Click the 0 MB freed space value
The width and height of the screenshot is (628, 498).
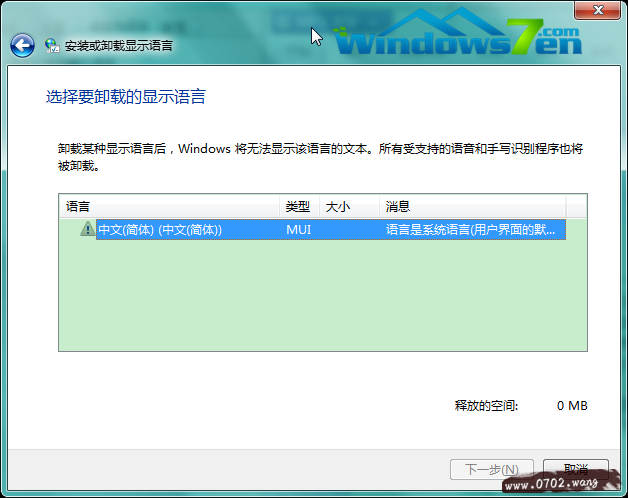coord(572,405)
